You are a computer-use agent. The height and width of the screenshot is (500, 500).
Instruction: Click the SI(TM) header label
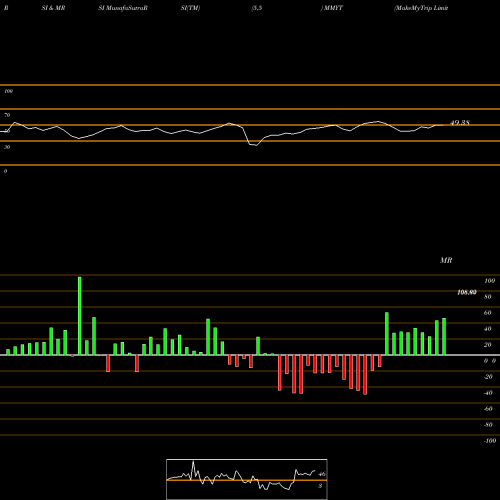pyautogui.click(x=190, y=8)
